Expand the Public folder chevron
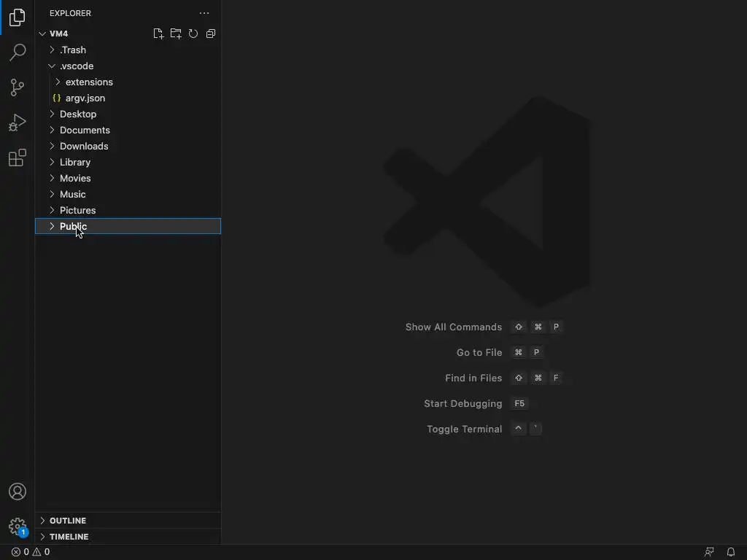 [52, 226]
